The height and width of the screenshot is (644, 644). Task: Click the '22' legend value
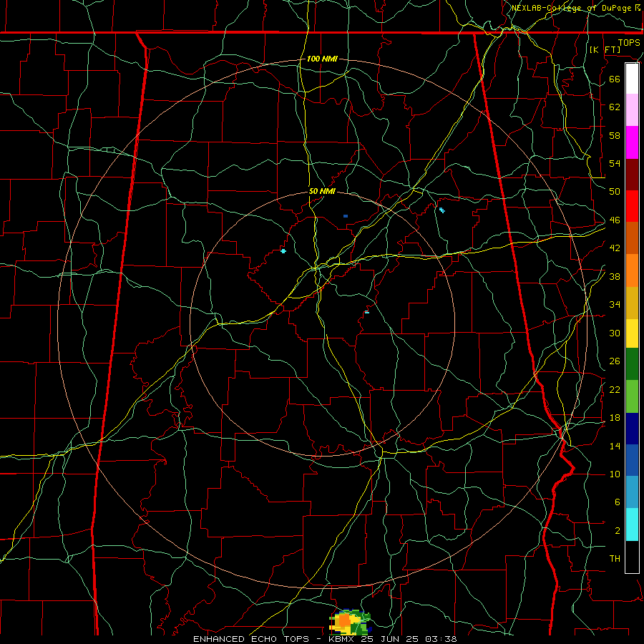pos(615,389)
